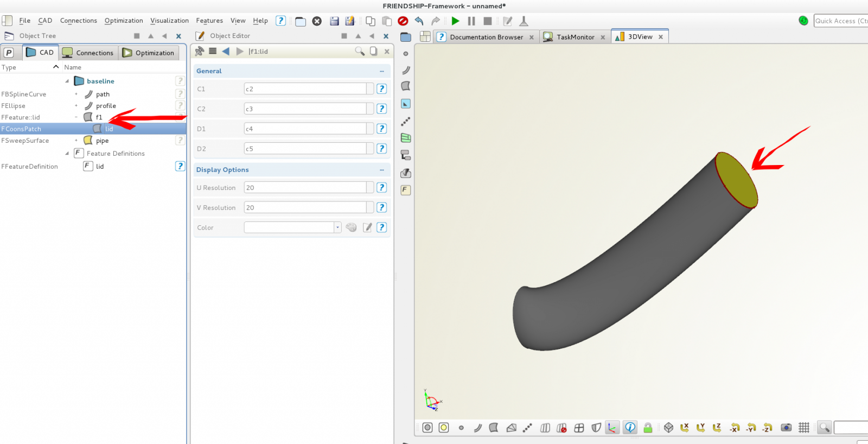Screen dimensions: 868x444
Task: Click the green status indicator beside Quick Access
Action: 803,21
